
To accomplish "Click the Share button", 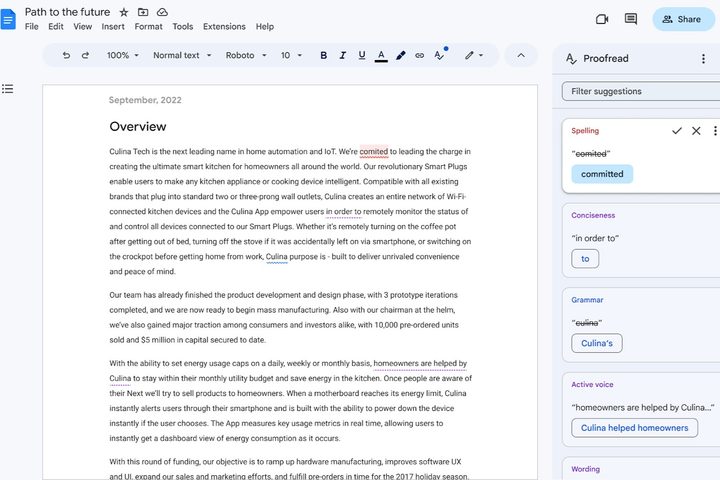I will tap(683, 19).
